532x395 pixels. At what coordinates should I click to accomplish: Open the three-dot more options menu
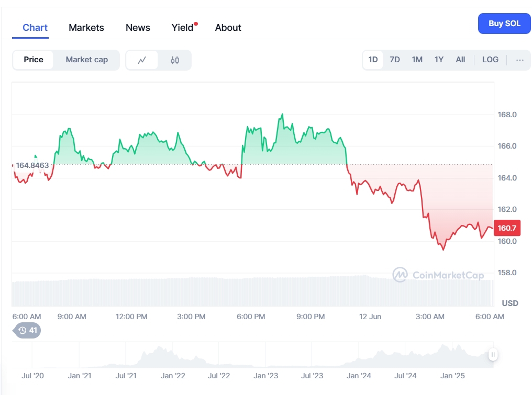click(519, 60)
